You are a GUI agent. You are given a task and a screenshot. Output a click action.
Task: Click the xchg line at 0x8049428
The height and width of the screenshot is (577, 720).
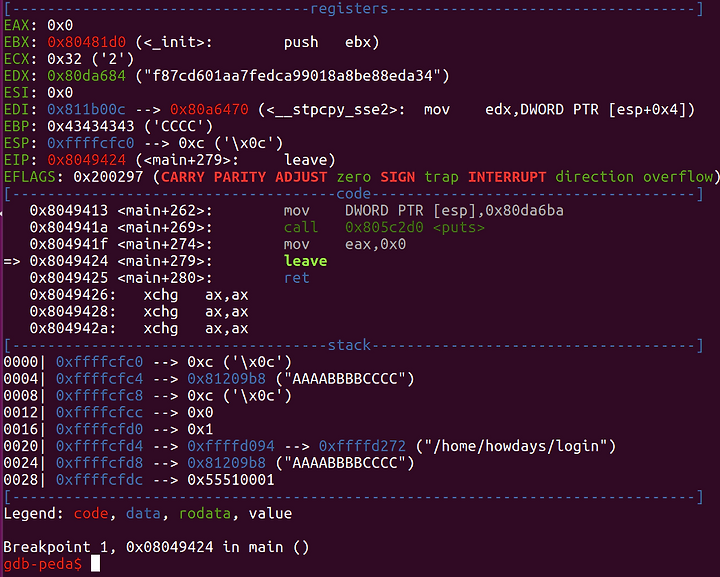139,312
